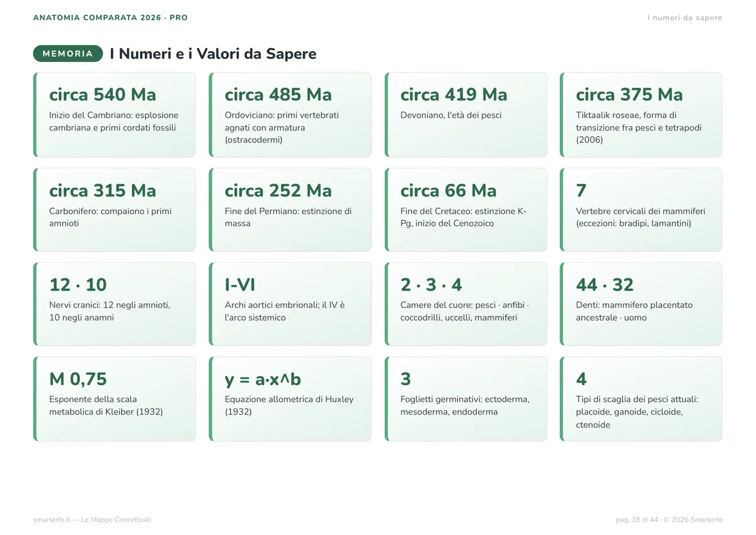The width and height of the screenshot is (756, 535).
Task: Select the value 'M 0,75'
Action: point(78,379)
